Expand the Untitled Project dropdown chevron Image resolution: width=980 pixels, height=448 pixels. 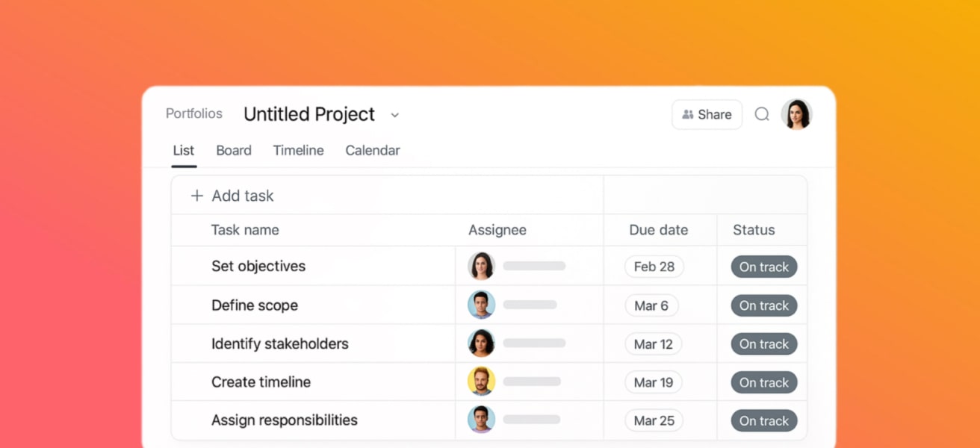[394, 116]
